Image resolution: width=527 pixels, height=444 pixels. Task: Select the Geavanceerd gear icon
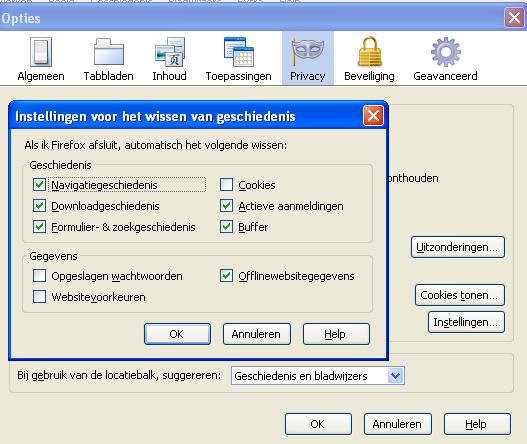446,52
